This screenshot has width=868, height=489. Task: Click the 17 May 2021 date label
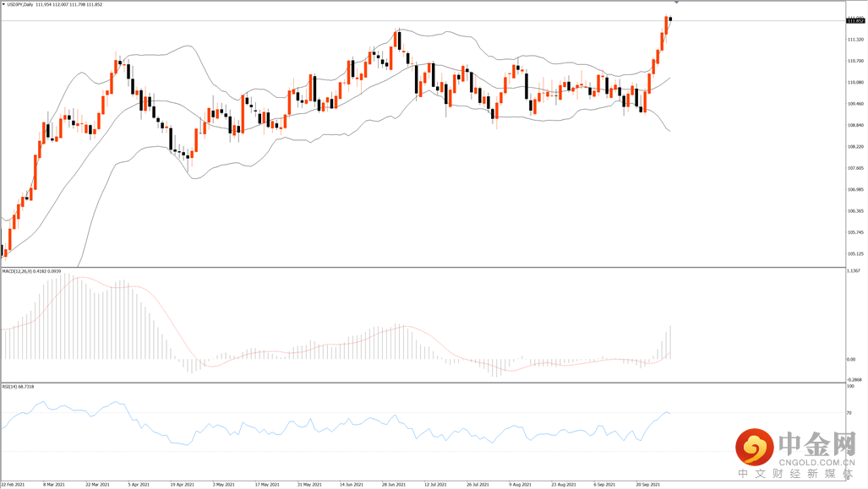[267, 485]
